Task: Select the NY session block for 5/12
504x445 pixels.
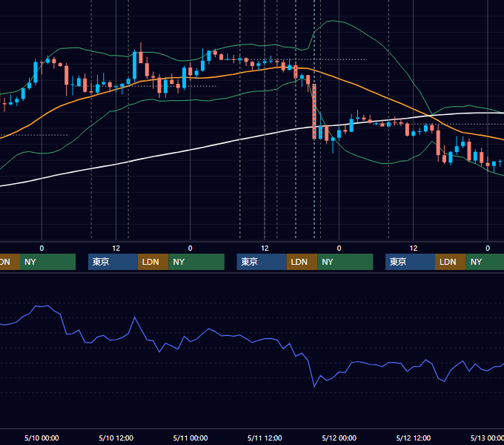Action: click(485, 262)
